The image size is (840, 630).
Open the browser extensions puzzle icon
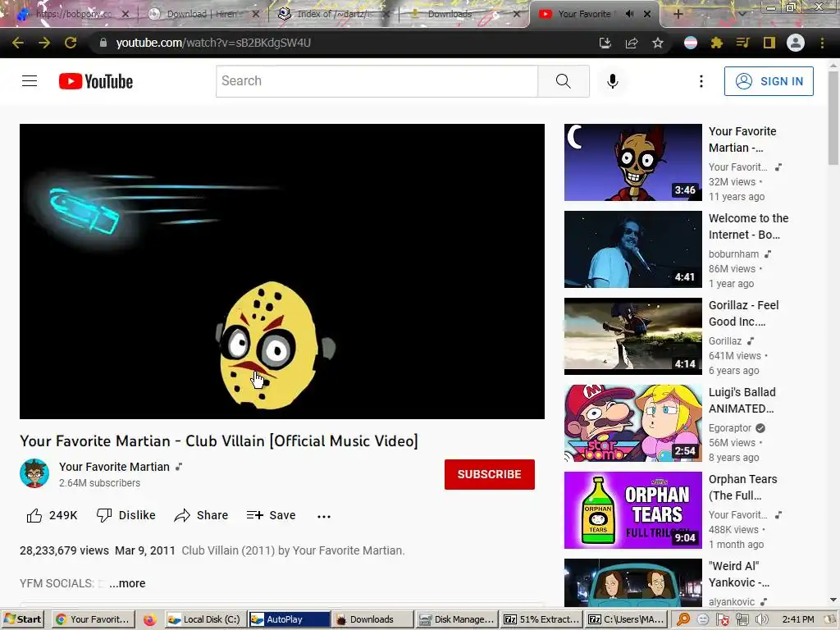click(717, 43)
